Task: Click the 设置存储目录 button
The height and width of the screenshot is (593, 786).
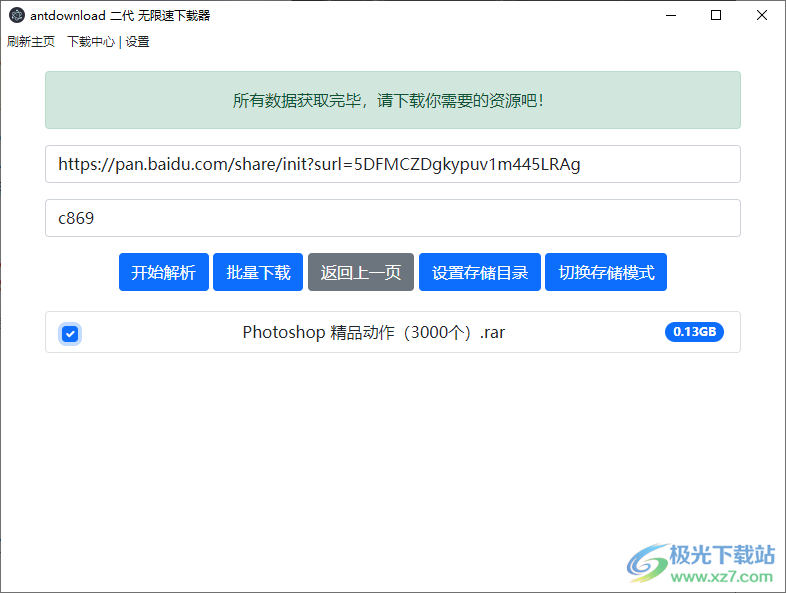Action: click(480, 272)
